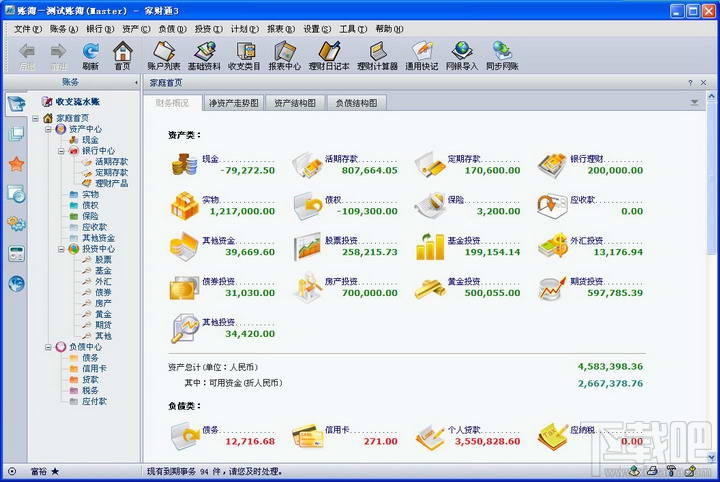Click the 个人贷款 liability icon

(x=430, y=436)
